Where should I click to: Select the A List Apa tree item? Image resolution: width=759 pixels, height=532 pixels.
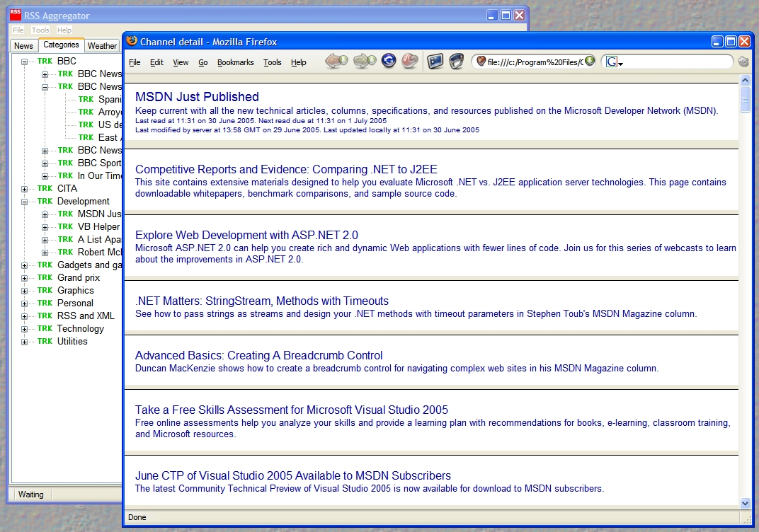[99, 239]
